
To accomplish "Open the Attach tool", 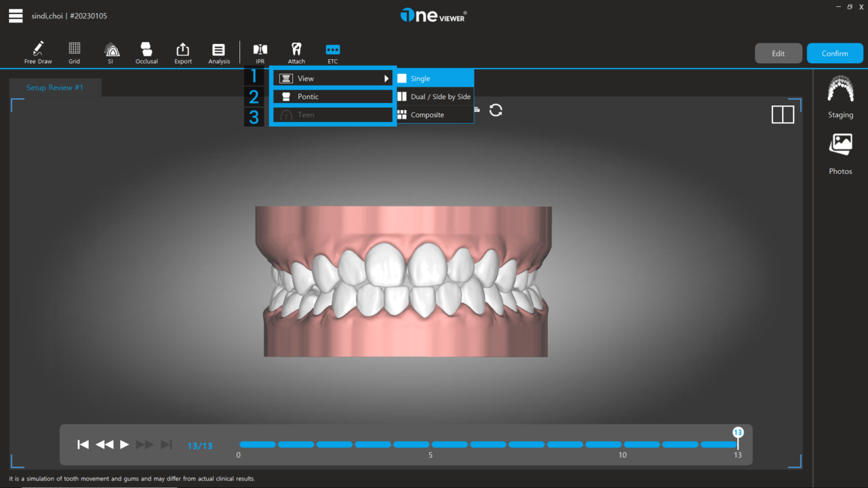I will pyautogui.click(x=296, y=52).
